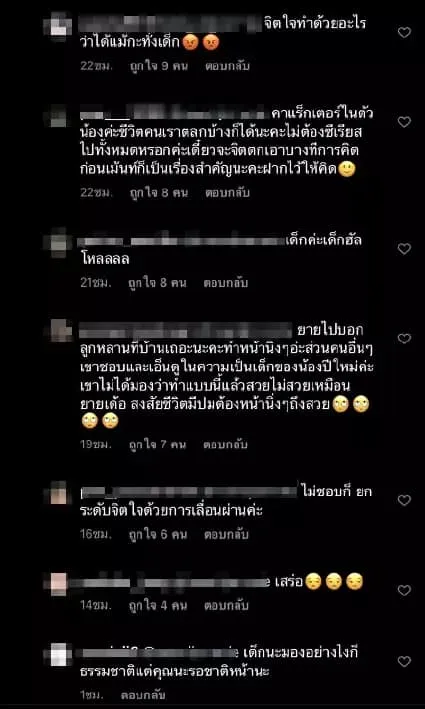Tap heart on the comment starting คาแร็กเตอร์ในตัว
Viewport: 425px width, 709px height.
[404, 122]
